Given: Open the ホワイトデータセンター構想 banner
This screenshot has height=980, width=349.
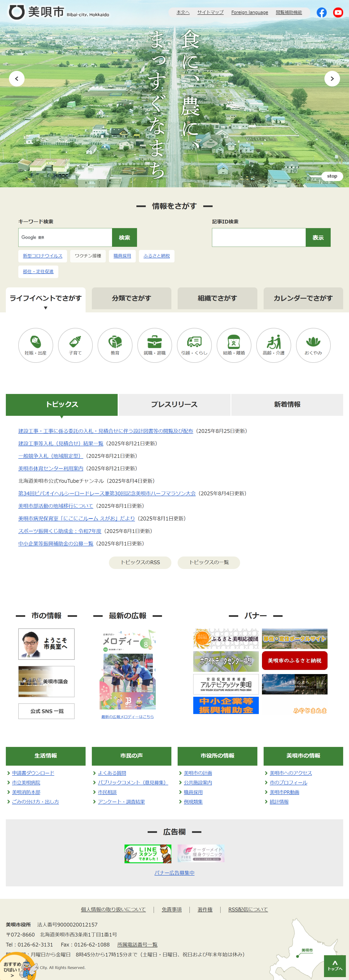Looking at the screenshot, I should pyautogui.click(x=226, y=661).
